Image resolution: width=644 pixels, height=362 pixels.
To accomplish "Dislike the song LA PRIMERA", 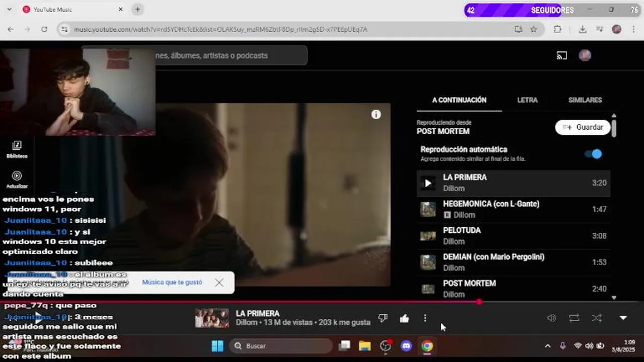I will (383, 318).
